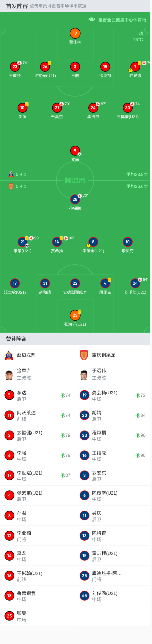Click 阿沃莱达 forward substitute row
Screen dimensions: 152x644
click(x=37, y=415)
